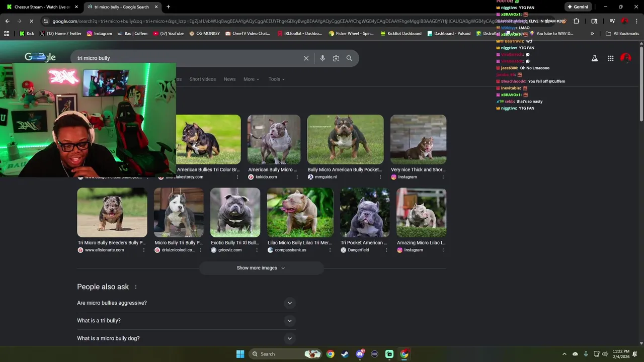Open the Windows Start menu
This screenshot has width=644, height=362.
click(x=240, y=354)
